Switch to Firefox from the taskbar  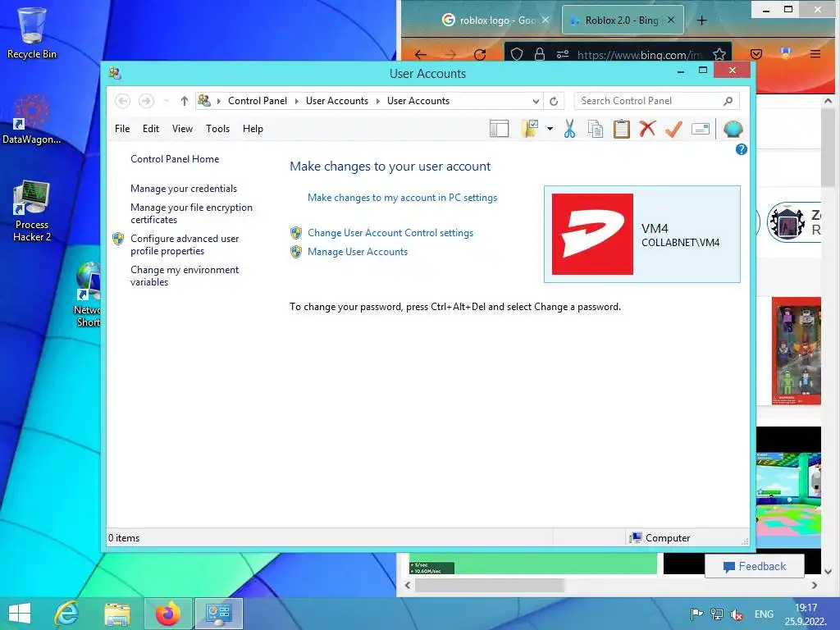[167, 614]
